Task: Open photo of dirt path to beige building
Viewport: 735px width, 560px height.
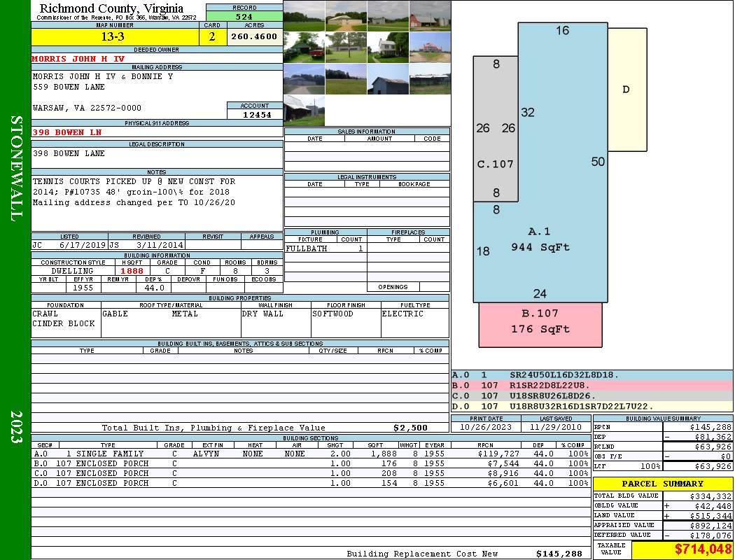Action: pyautogui.click(x=346, y=16)
